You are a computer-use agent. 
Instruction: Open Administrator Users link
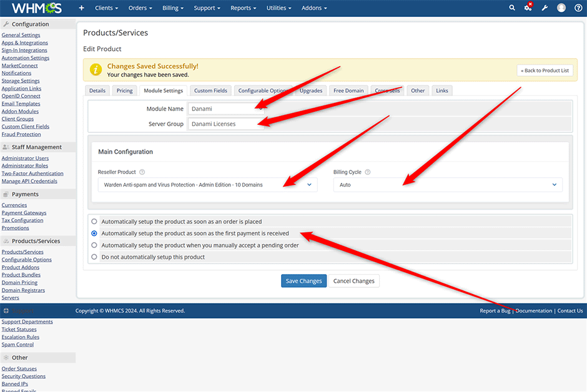tap(25, 158)
